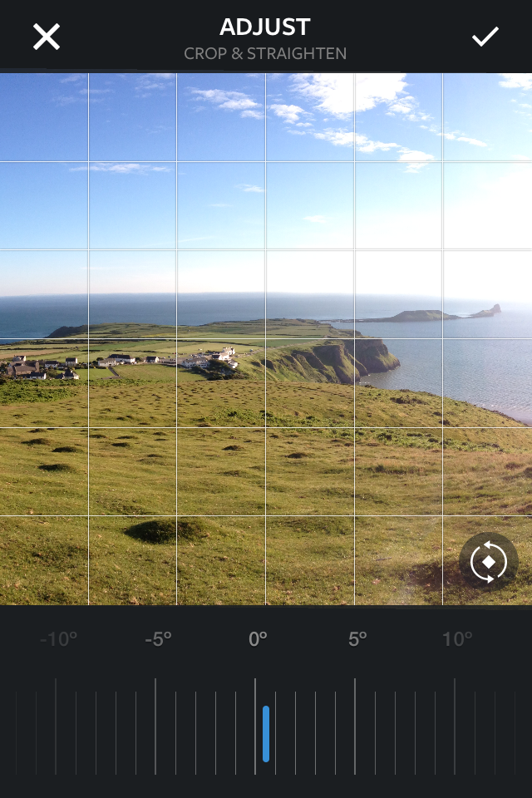Image resolution: width=532 pixels, height=798 pixels.
Task: Tap the 0° angle label
Action: pyautogui.click(x=258, y=639)
